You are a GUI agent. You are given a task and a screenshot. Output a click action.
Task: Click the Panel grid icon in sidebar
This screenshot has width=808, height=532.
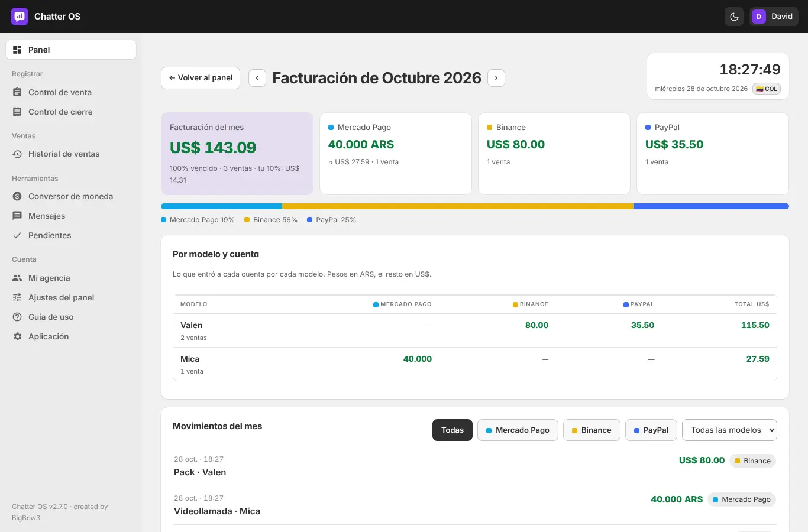click(17, 50)
